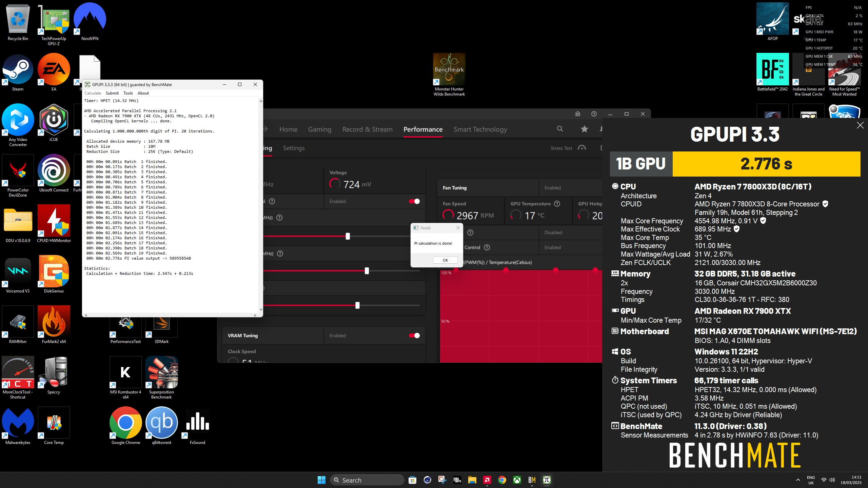Open BenchMate from the taskbar
This screenshot has height=488, width=868.
[x=532, y=480]
